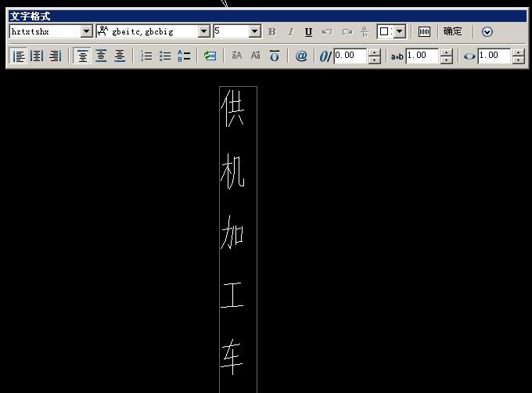532x393 pixels.
Task: Click the oblique angle 0.00 field
Action: click(x=350, y=56)
